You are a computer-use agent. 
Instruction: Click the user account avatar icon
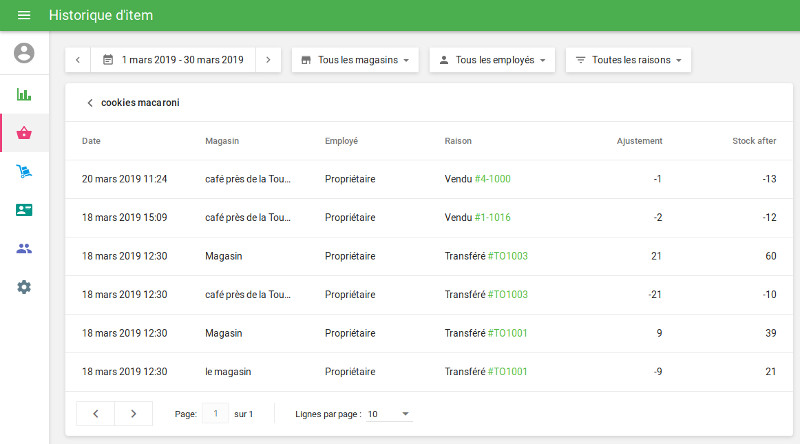click(x=24, y=53)
